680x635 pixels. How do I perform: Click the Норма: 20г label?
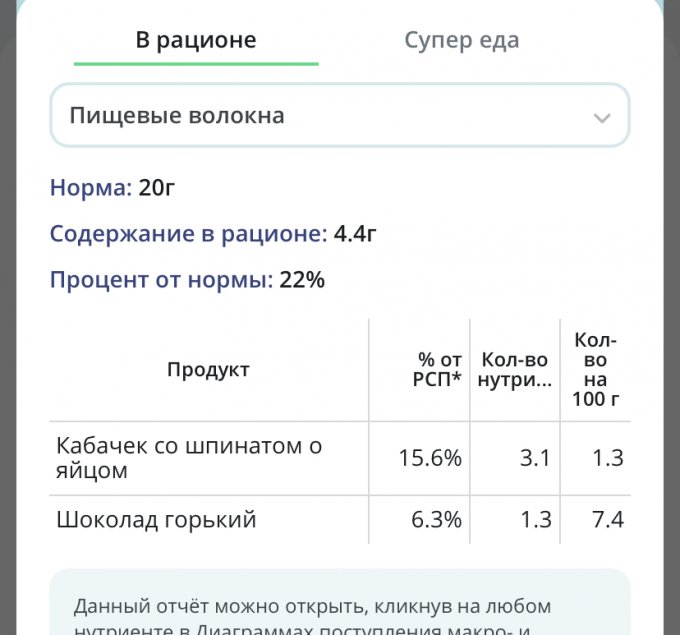112,188
